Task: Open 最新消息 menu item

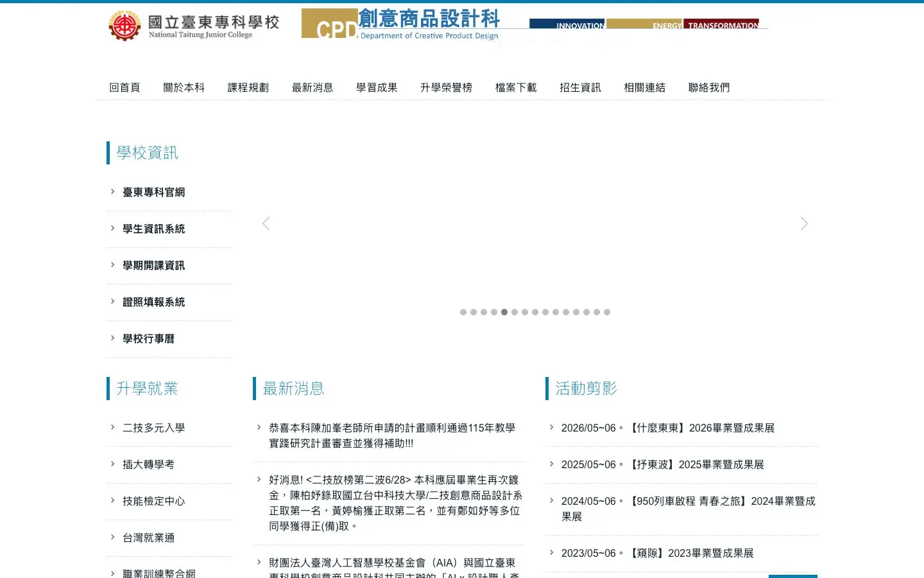Action: point(312,87)
